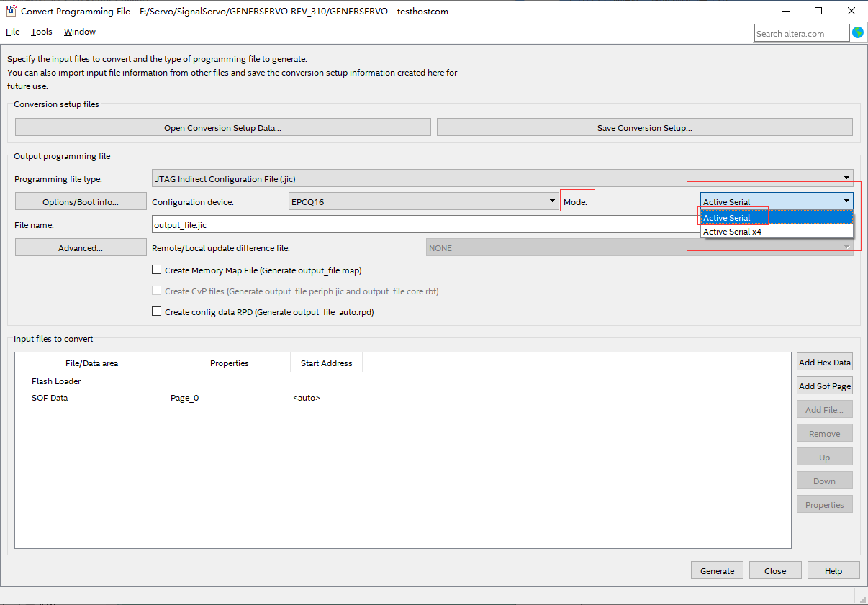
Task: Click the Generate button
Action: pyautogui.click(x=718, y=570)
